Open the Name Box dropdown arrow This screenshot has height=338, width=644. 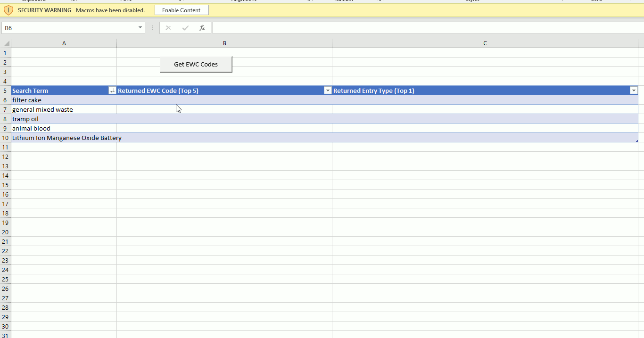140,28
